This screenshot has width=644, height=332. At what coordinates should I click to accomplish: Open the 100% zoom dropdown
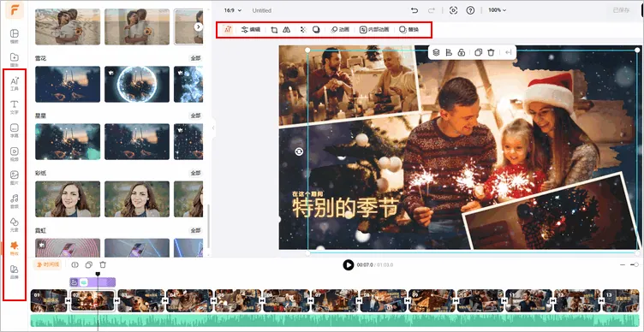pyautogui.click(x=497, y=10)
